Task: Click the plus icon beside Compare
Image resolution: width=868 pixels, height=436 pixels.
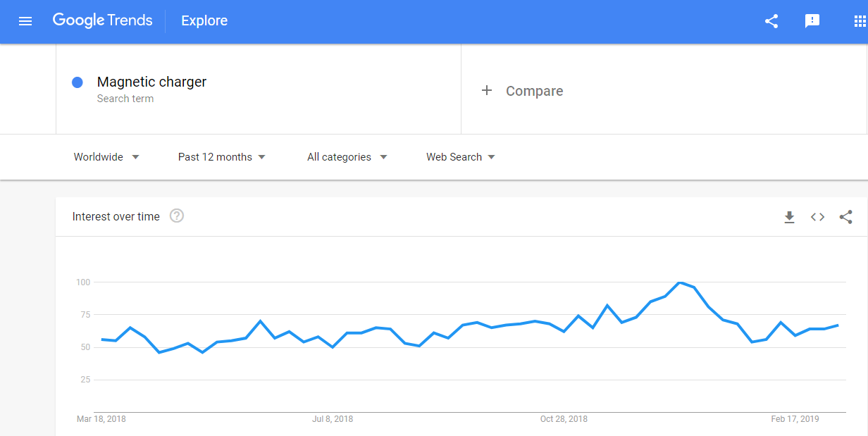Action: point(487,91)
